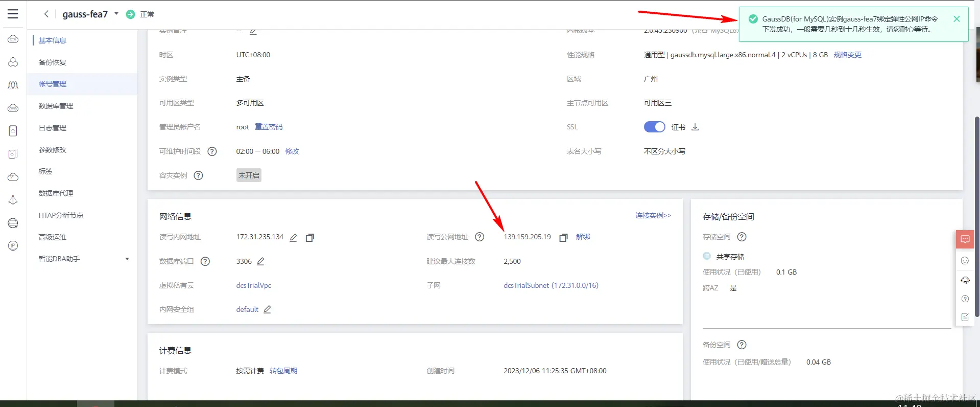Screen dimensions: 980x407
Task: Open the hamburger navigation menu
Action: point(13,14)
